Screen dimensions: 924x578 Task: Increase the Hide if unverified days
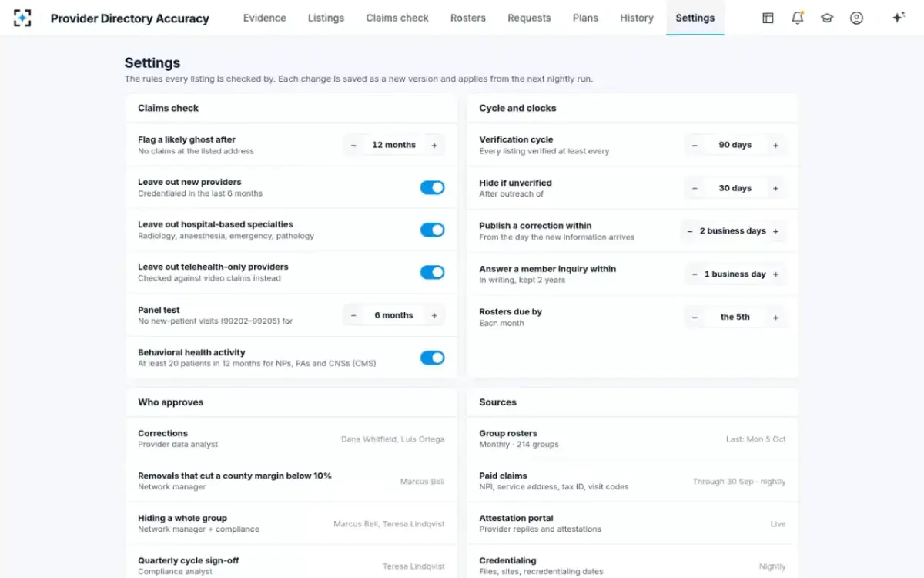click(775, 188)
